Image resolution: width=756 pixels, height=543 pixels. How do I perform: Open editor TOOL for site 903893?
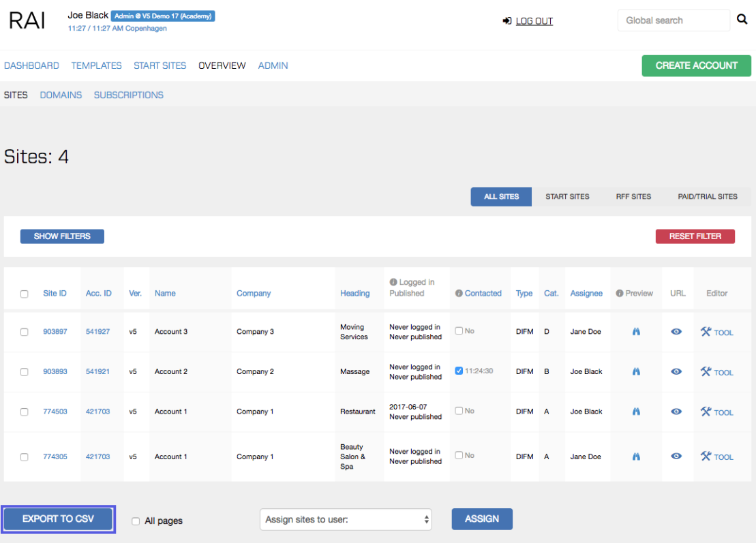[717, 372]
